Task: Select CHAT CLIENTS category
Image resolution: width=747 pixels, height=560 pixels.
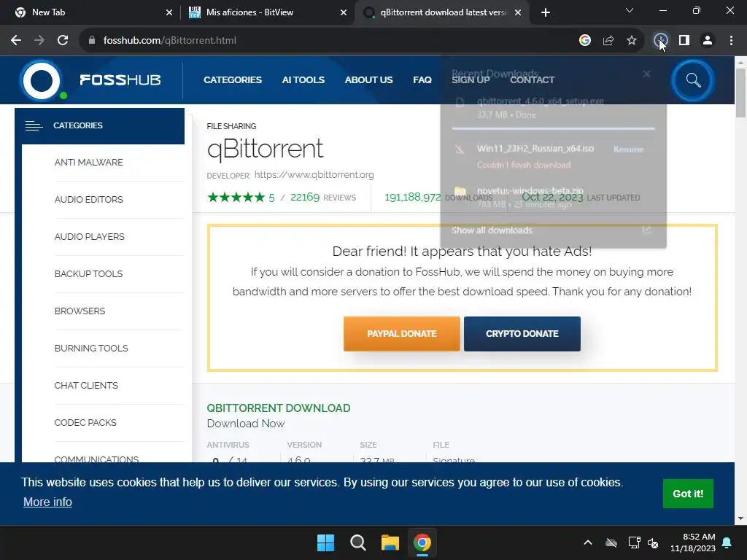Action: pyautogui.click(x=86, y=385)
